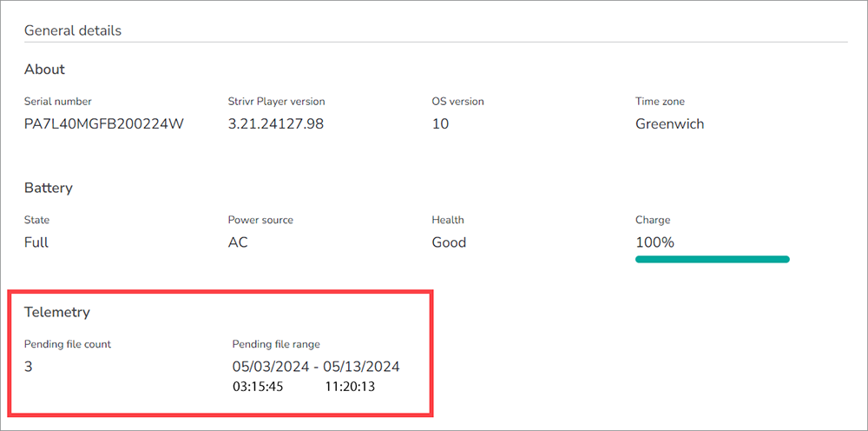Screen dimensions: 868x431
Task: Select the Pending file count label
Action: point(68,344)
